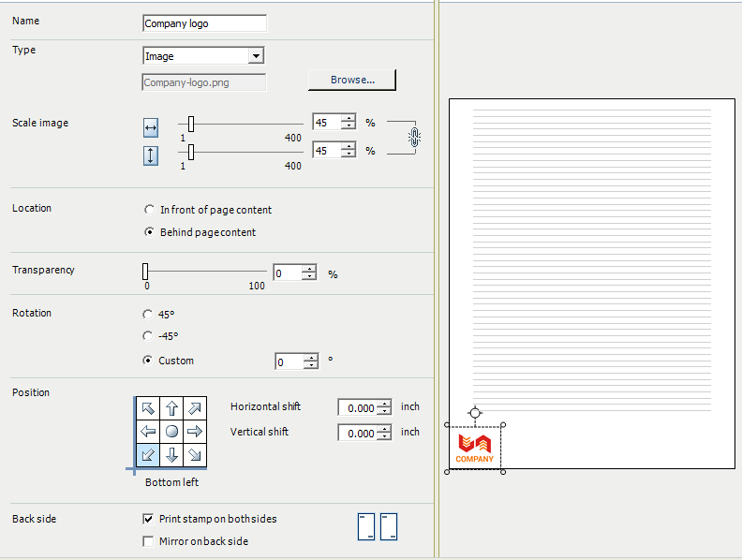Viewport: 742px width, 560px height.
Task: Select bottom right position arrow
Action: 195,454
